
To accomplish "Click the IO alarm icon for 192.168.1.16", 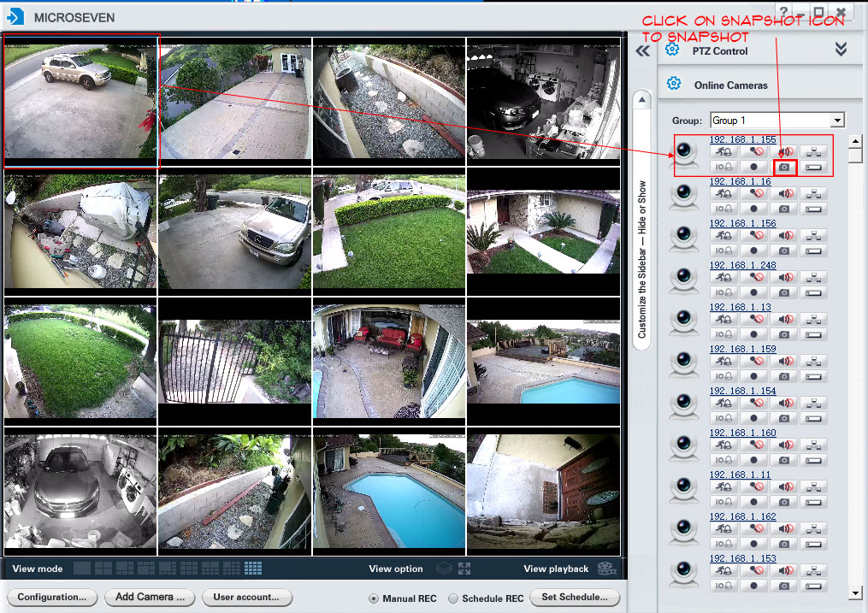I will (x=723, y=209).
